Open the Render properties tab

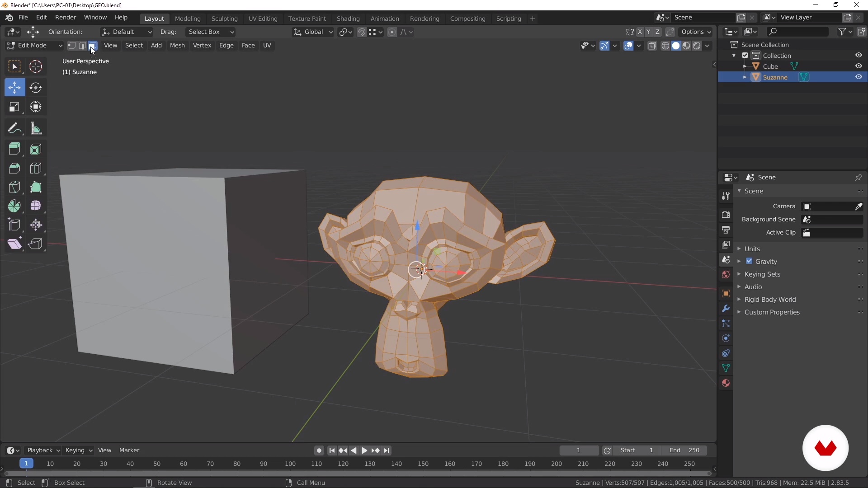click(x=726, y=215)
